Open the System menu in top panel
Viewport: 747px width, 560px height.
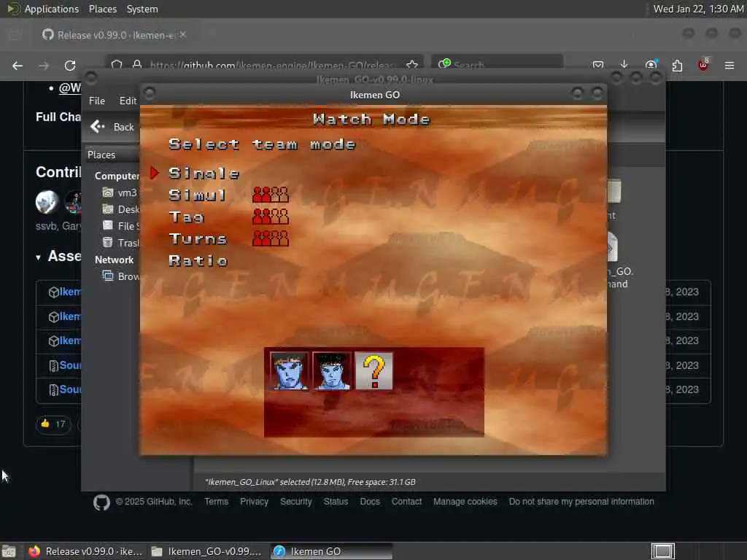pyautogui.click(x=142, y=9)
